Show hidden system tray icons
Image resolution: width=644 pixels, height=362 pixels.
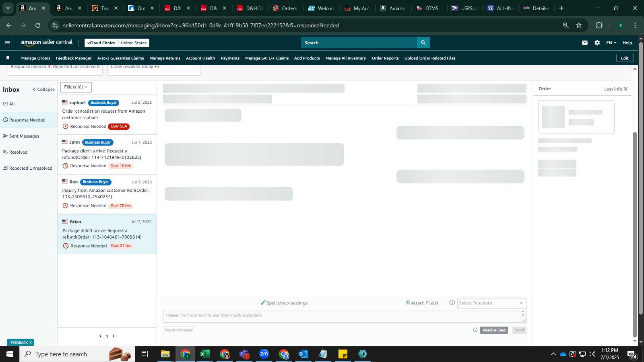pos(553,354)
